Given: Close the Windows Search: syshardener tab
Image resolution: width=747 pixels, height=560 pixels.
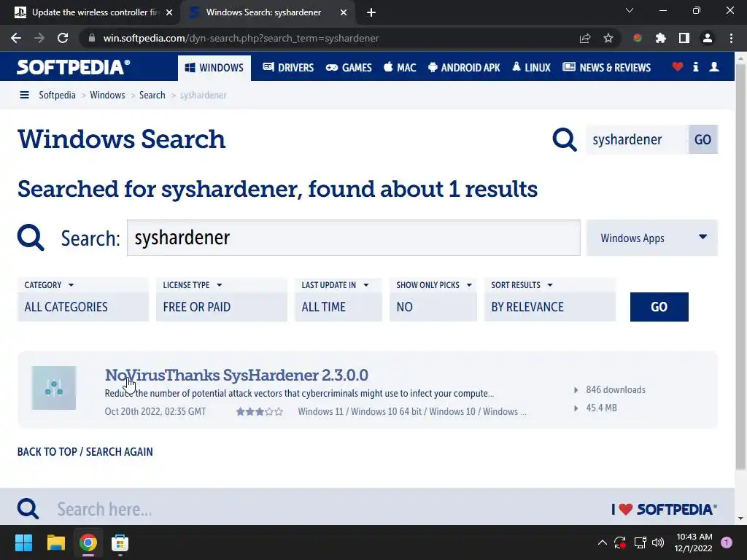Looking at the screenshot, I should tap(344, 12).
